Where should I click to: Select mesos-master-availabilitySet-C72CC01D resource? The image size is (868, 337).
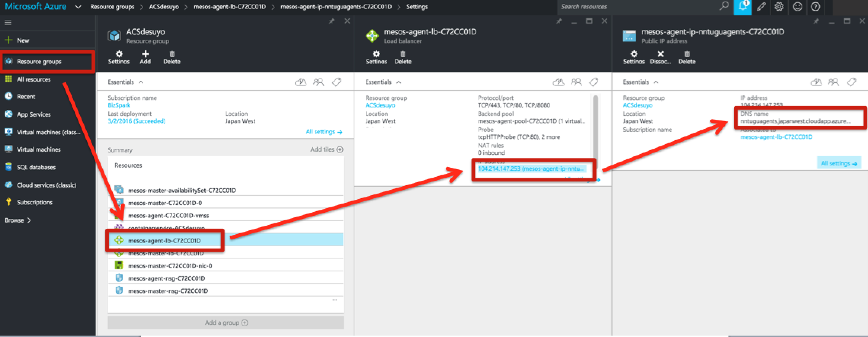pyautogui.click(x=226, y=190)
